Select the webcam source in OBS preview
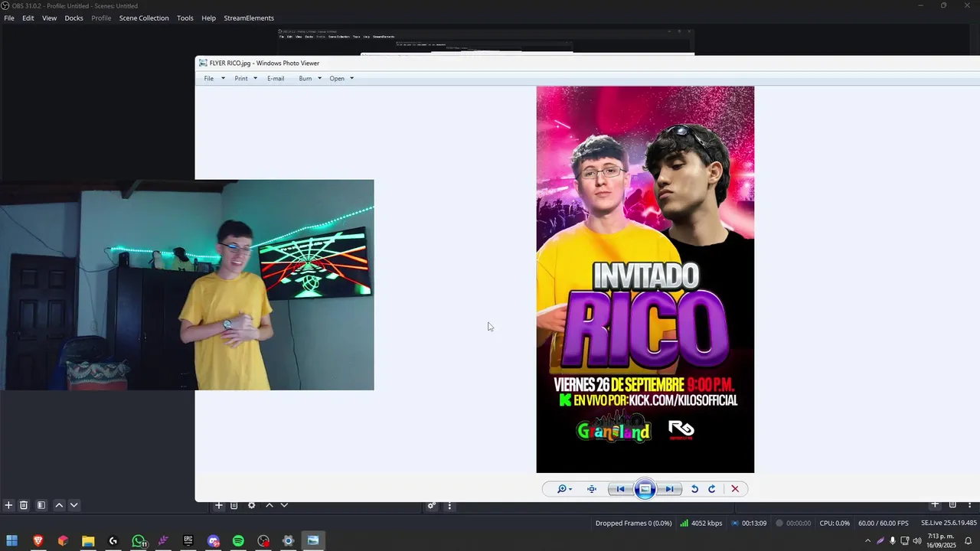This screenshot has height=551, width=980. 187,285
